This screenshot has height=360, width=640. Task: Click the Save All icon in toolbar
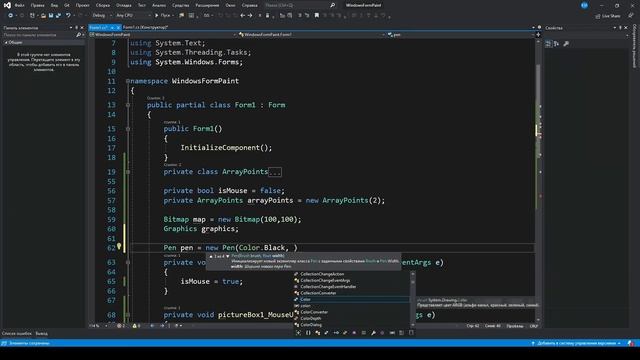pyautogui.click(x=58, y=16)
